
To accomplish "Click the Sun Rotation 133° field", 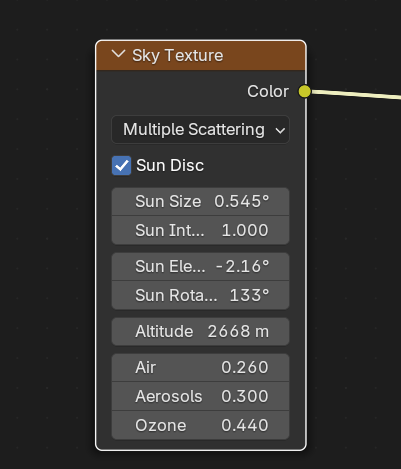I will (x=200, y=295).
